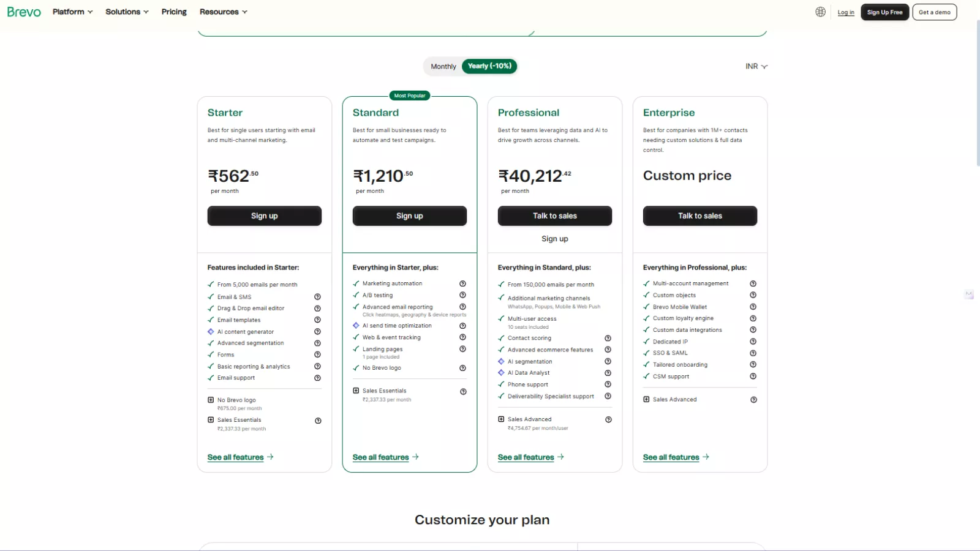Click the Sign Up Free button

884,12
